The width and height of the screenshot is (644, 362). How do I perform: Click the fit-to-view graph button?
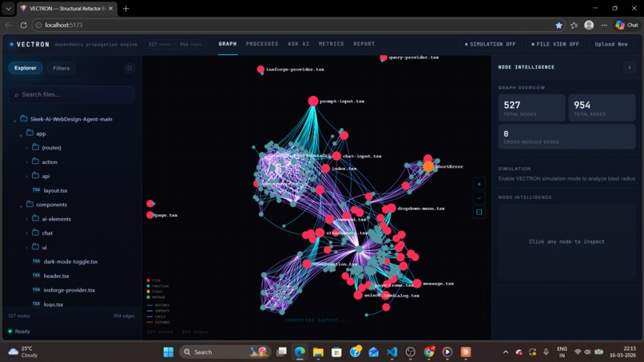479,212
